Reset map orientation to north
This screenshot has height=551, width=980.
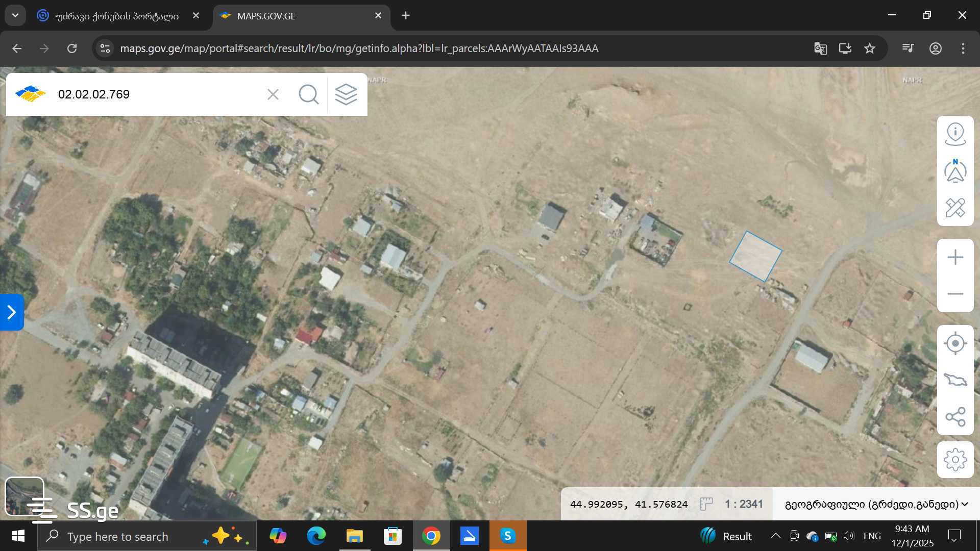(x=955, y=171)
